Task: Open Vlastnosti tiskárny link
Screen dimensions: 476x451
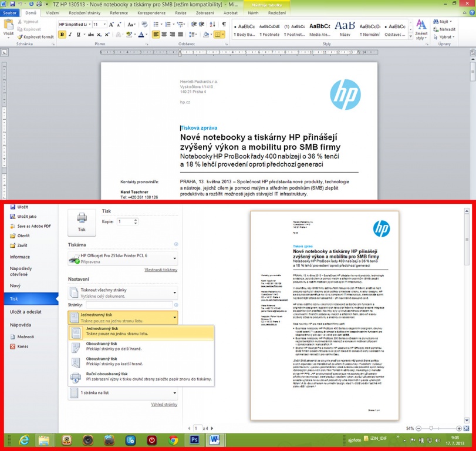Action: [161, 270]
